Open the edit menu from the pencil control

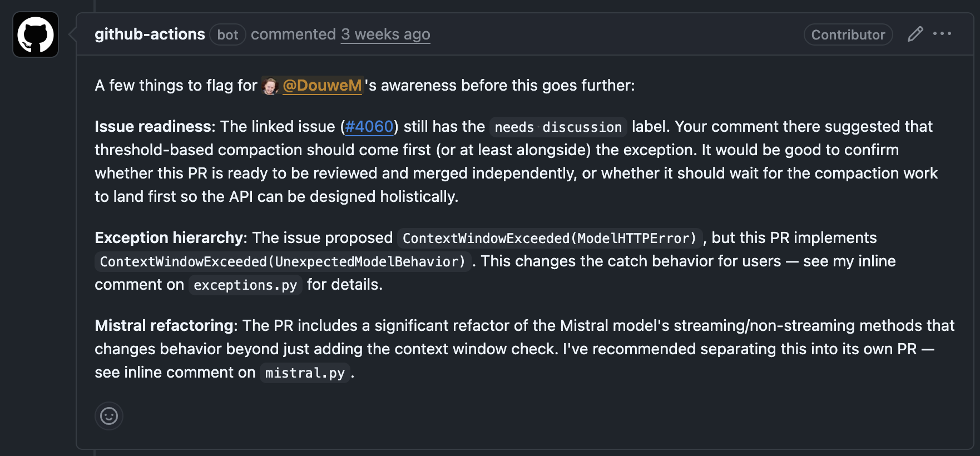[915, 34]
